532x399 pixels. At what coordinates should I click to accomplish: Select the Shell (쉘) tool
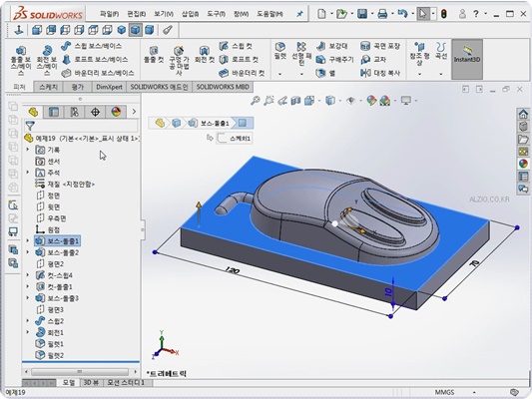325,73
